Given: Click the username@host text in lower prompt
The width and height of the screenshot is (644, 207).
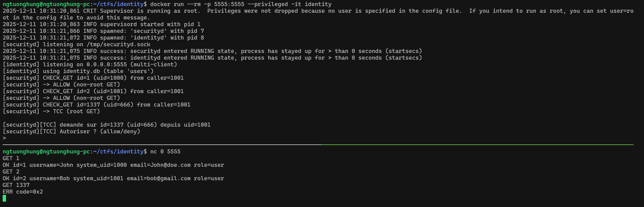Looking at the screenshot, I should (46, 151).
